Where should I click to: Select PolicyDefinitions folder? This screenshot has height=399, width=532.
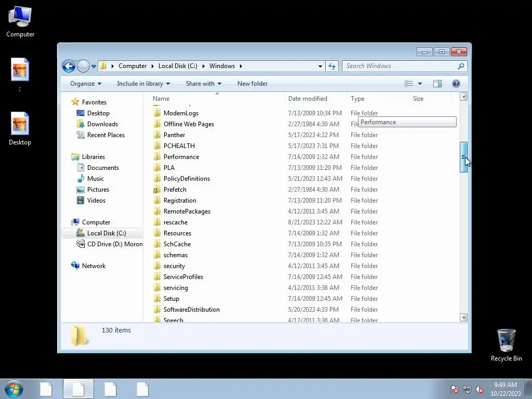pyautogui.click(x=187, y=179)
